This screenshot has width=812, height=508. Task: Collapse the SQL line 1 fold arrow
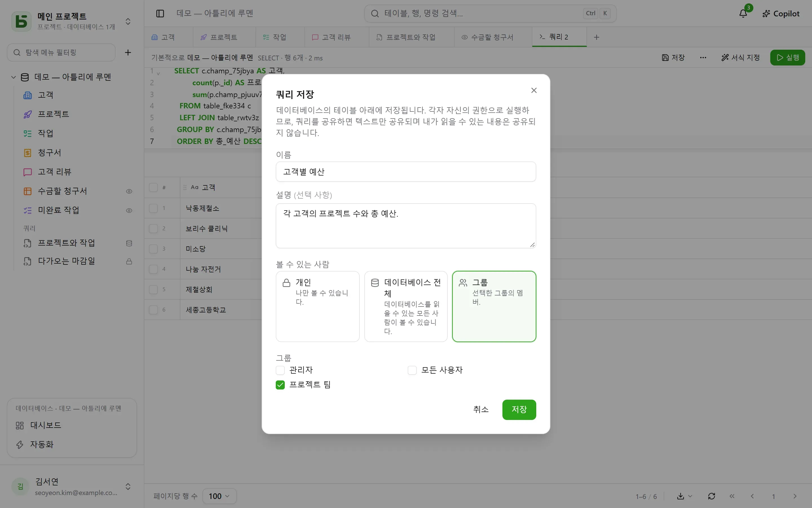pos(158,73)
